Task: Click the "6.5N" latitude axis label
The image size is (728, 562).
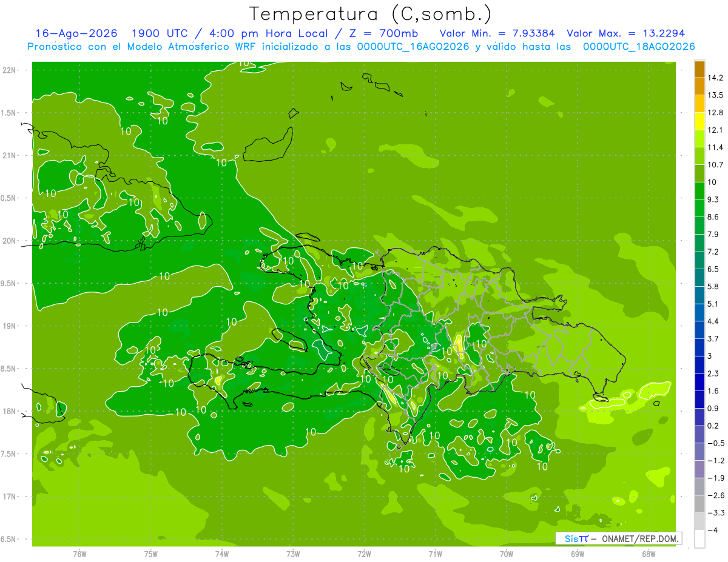Action: tap(9, 539)
